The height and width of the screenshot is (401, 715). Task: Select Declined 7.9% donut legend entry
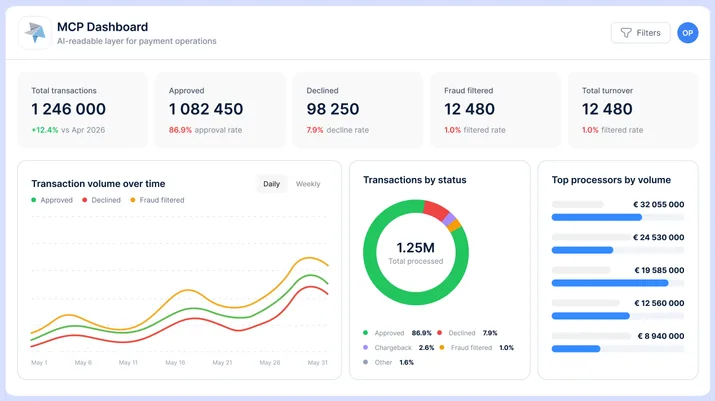pos(467,333)
